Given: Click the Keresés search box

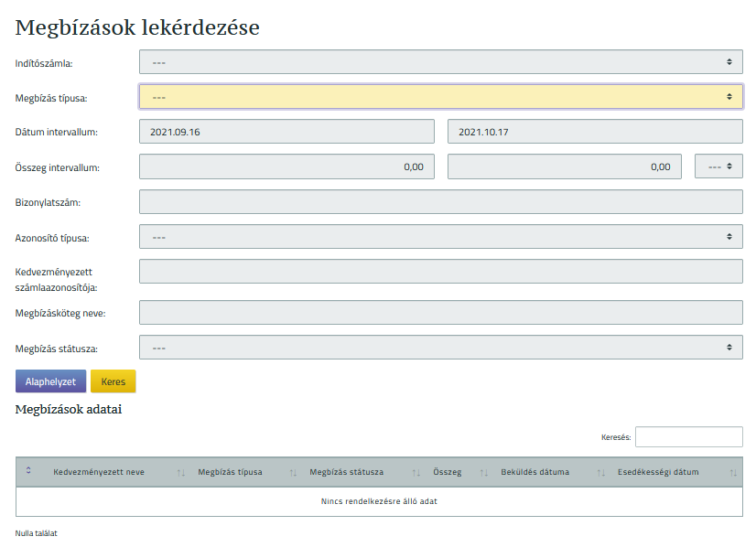Looking at the screenshot, I should click(689, 436).
